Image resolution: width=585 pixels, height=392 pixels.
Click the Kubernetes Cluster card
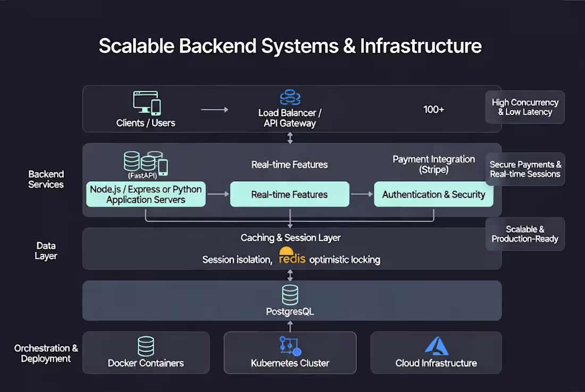pos(290,353)
